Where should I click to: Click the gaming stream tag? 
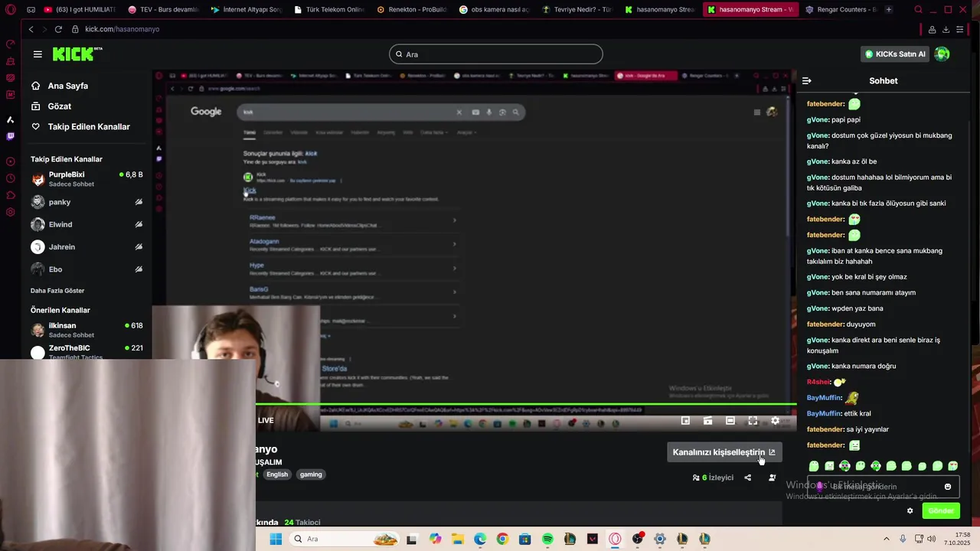coord(311,474)
